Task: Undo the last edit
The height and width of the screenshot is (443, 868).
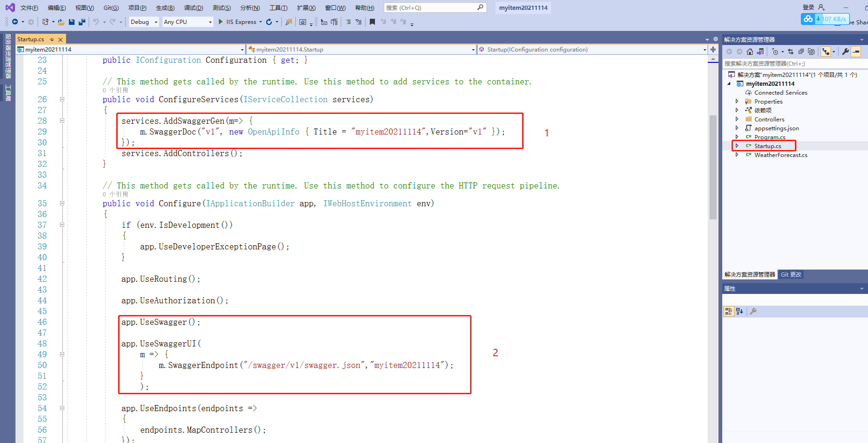Action: 96,22
